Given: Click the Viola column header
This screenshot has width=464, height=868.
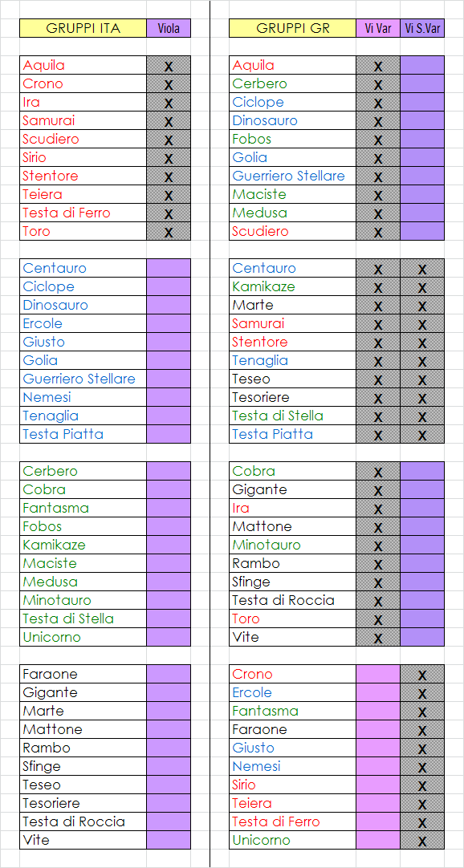Looking at the screenshot, I should point(169,28).
